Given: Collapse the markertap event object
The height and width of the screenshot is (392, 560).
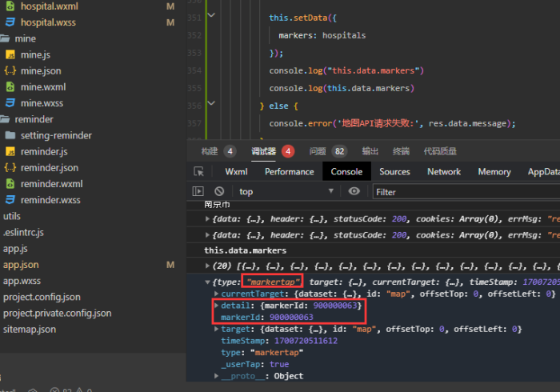Looking at the screenshot, I should [x=208, y=282].
